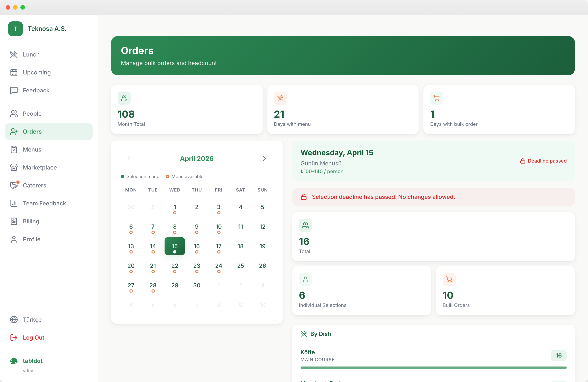
Task: Click the tabldot brand name
Action: (x=33, y=361)
